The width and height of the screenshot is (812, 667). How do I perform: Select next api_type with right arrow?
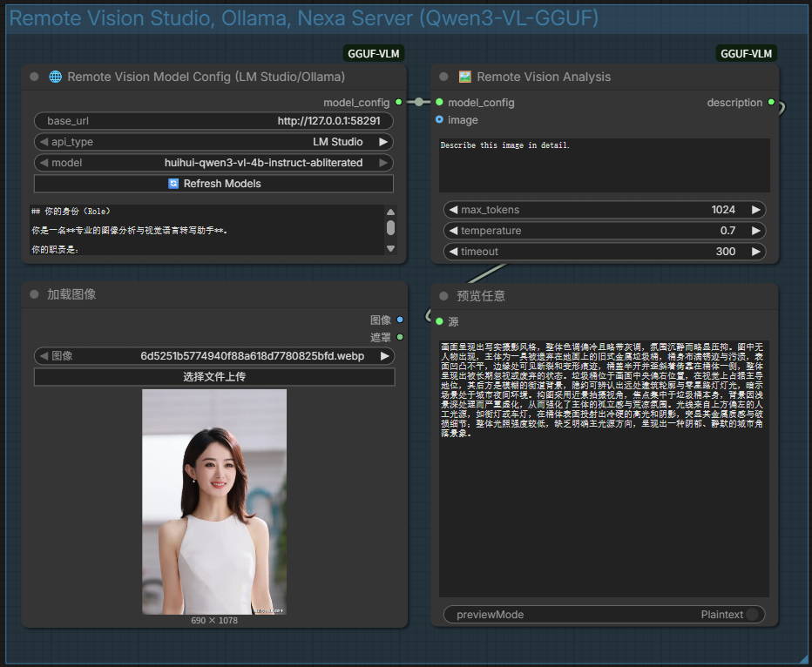click(x=382, y=142)
